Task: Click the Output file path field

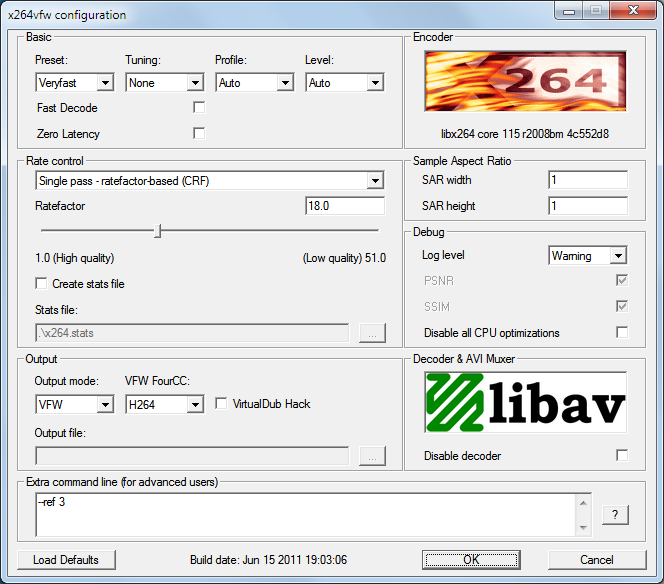Action: (x=192, y=456)
